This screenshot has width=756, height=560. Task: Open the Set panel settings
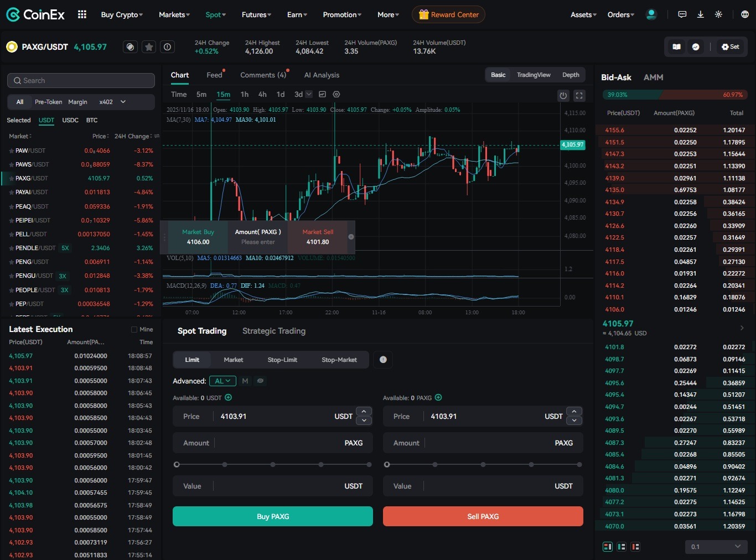click(x=730, y=46)
